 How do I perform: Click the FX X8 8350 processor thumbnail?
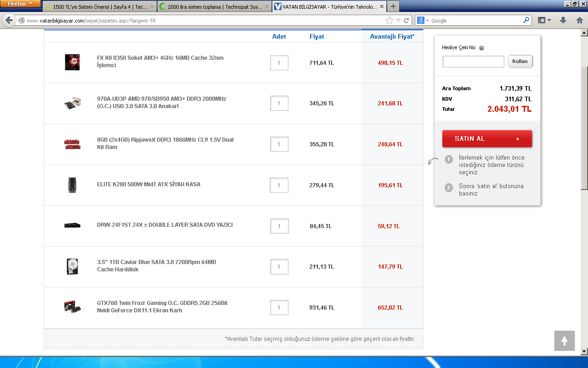point(73,62)
